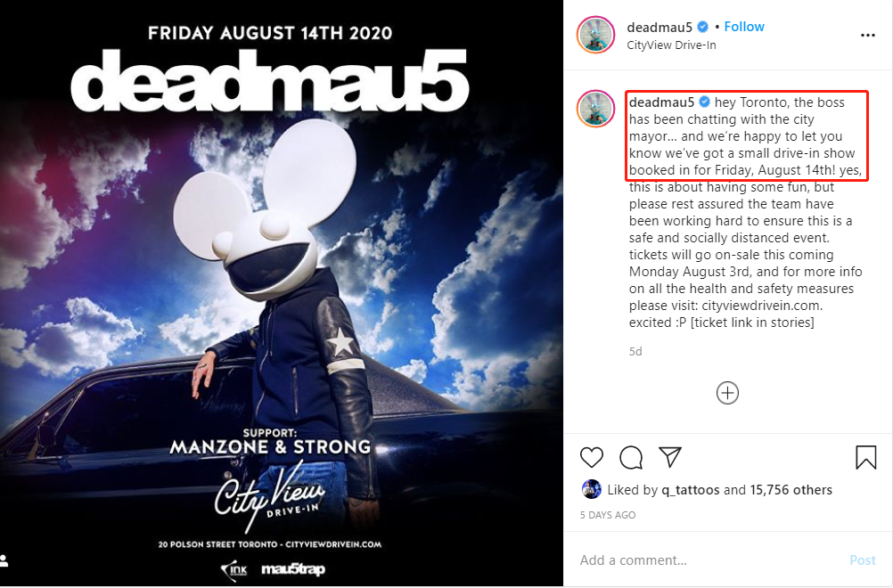Follow the deadmau5 account
This screenshot has width=893, height=588.
pyautogui.click(x=744, y=27)
